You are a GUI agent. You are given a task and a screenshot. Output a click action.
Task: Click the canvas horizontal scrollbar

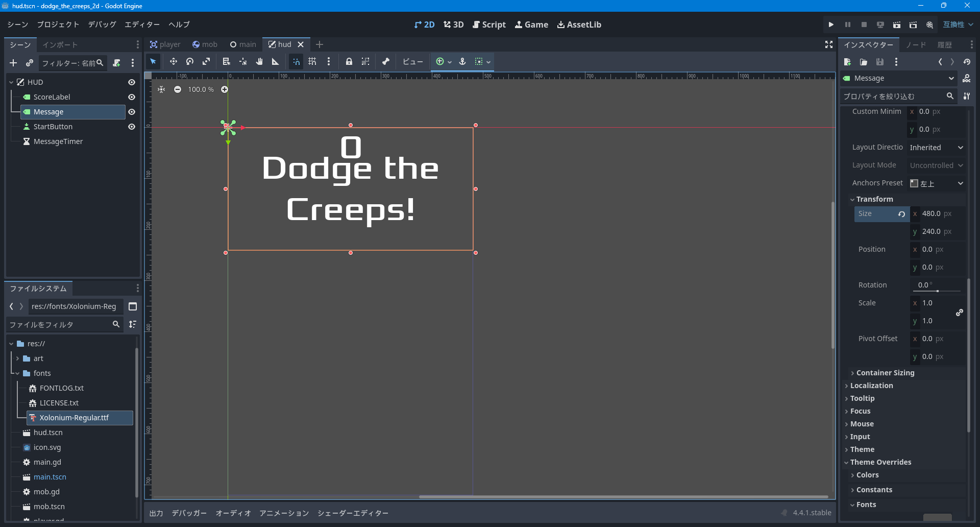[x=624, y=496]
